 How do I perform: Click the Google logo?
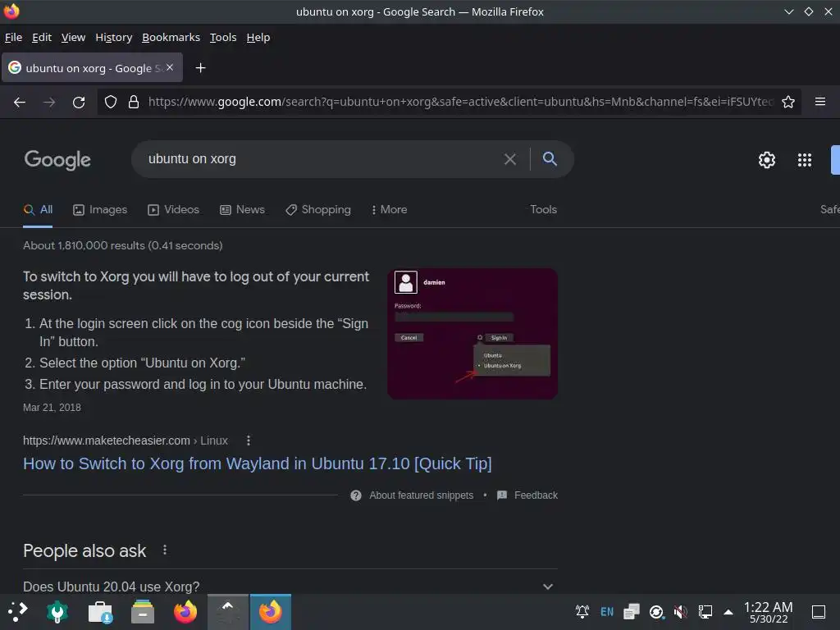pyautogui.click(x=58, y=160)
